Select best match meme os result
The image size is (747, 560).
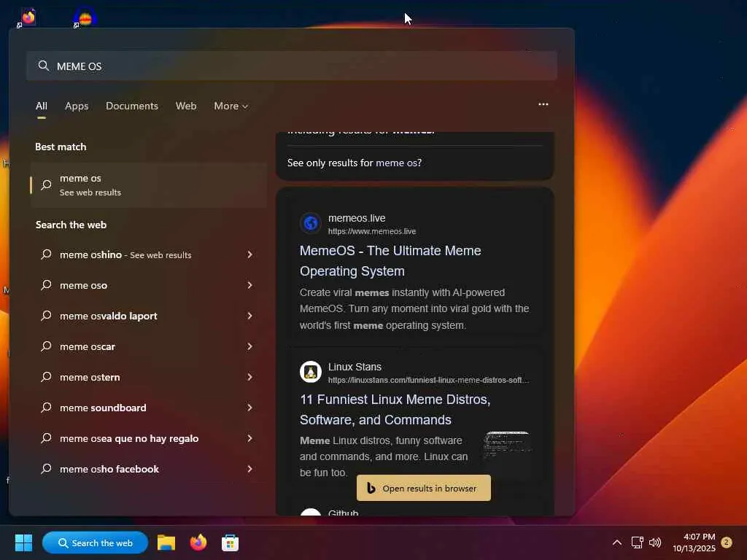point(149,184)
